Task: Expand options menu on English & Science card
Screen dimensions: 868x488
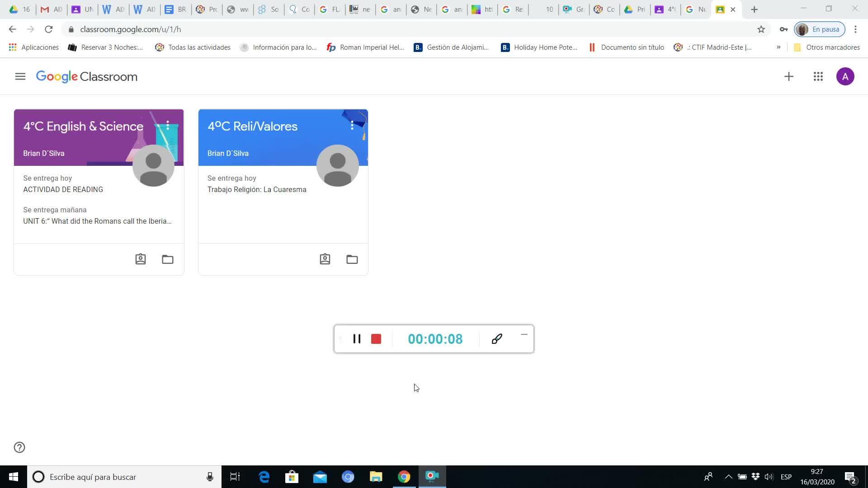Action: click(x=168, y=126)
